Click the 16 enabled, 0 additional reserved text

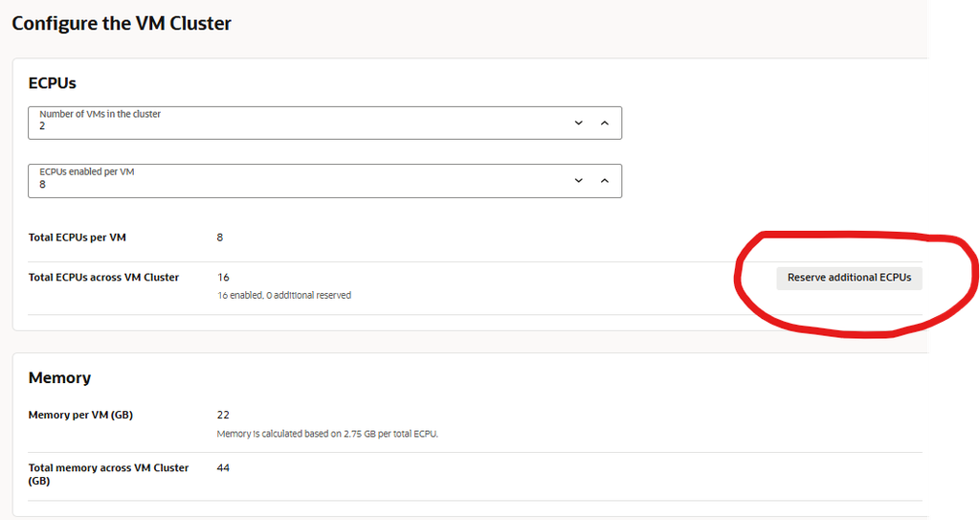click(x=284, y=295)
